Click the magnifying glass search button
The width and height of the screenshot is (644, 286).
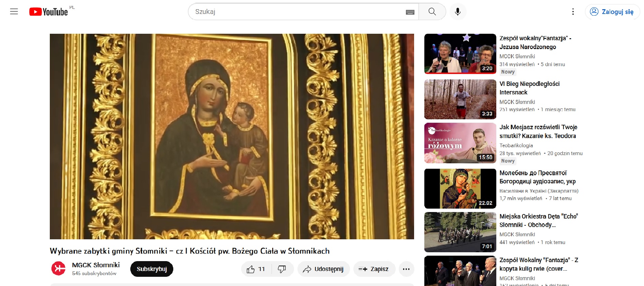(x=432, y=12)
